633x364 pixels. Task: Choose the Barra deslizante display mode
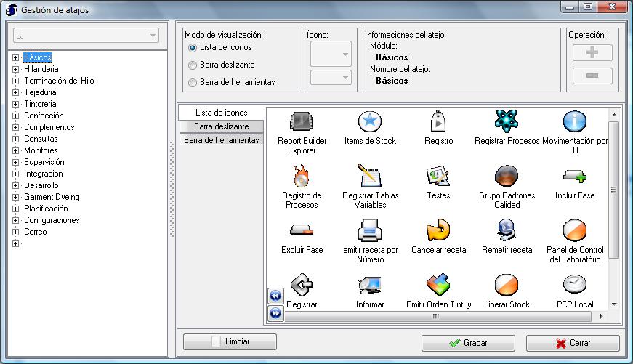click(193, 65)
